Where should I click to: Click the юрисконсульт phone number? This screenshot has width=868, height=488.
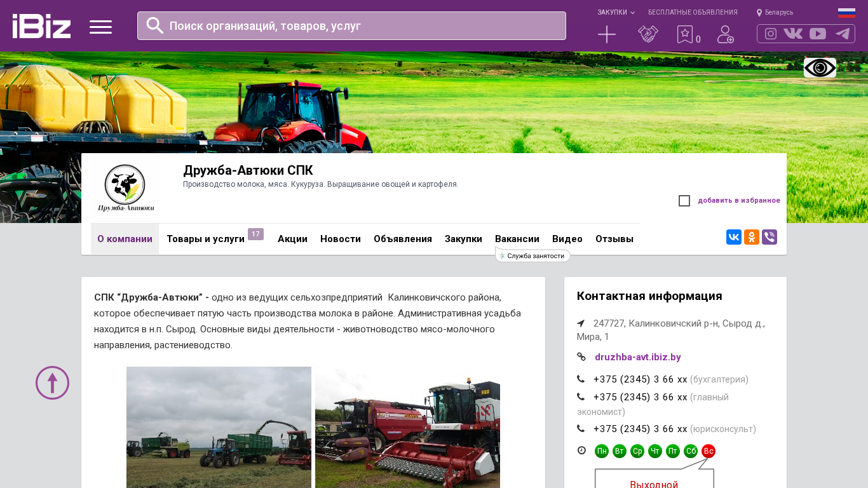(641, 429)
